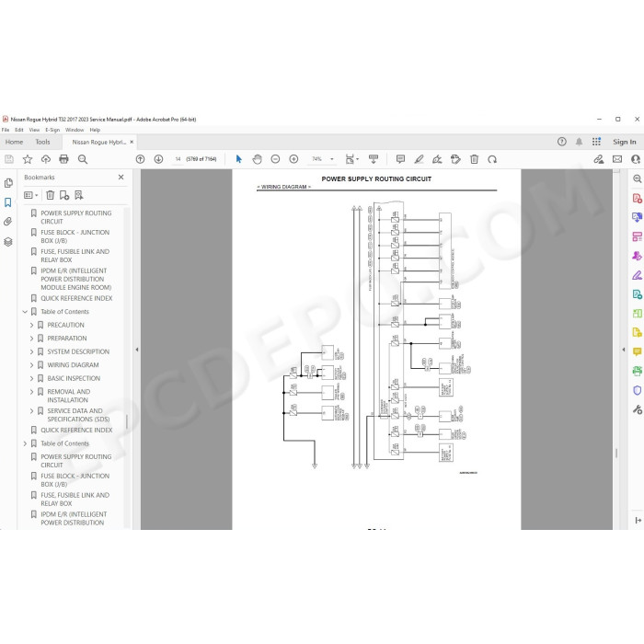Zoom out with minus button
Viewport: 644px width, 644px height.
(x=276, y=159)
